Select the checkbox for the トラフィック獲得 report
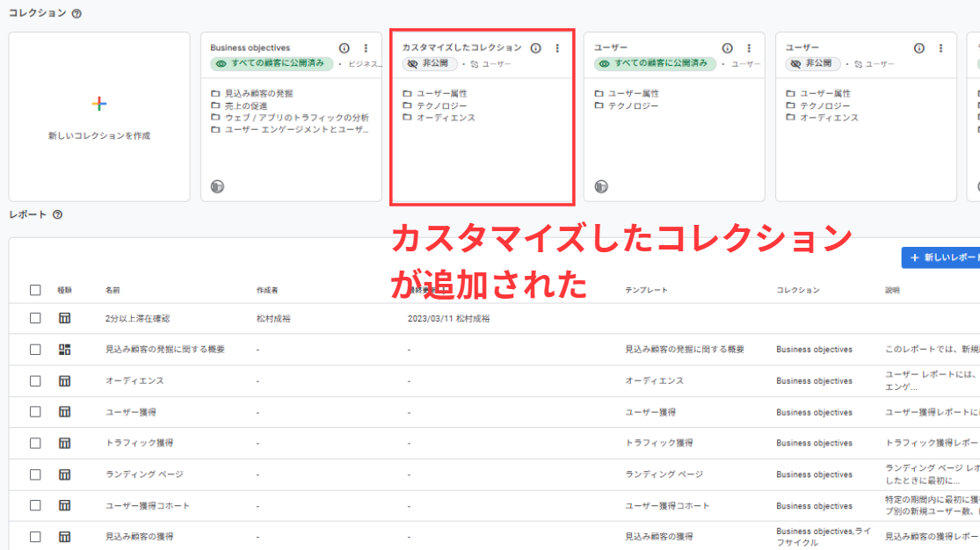This screenshot has height=550, width=980. point(35,443)
